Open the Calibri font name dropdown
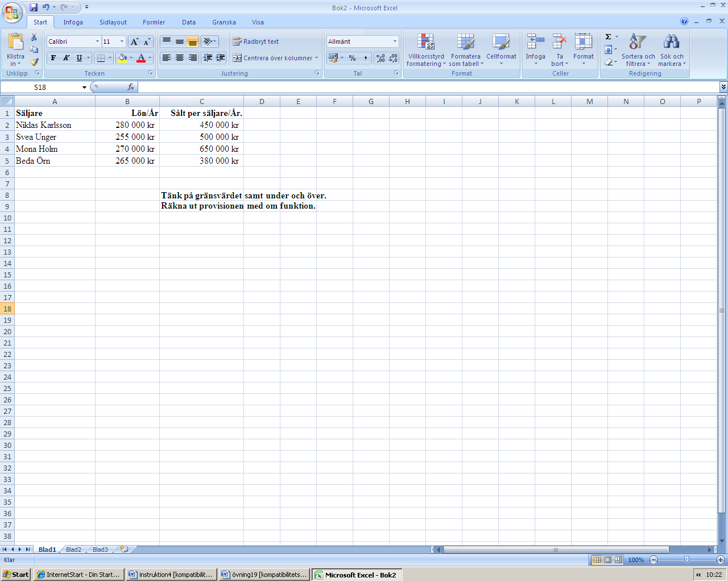Screen dimensions: 728x582 97,41
